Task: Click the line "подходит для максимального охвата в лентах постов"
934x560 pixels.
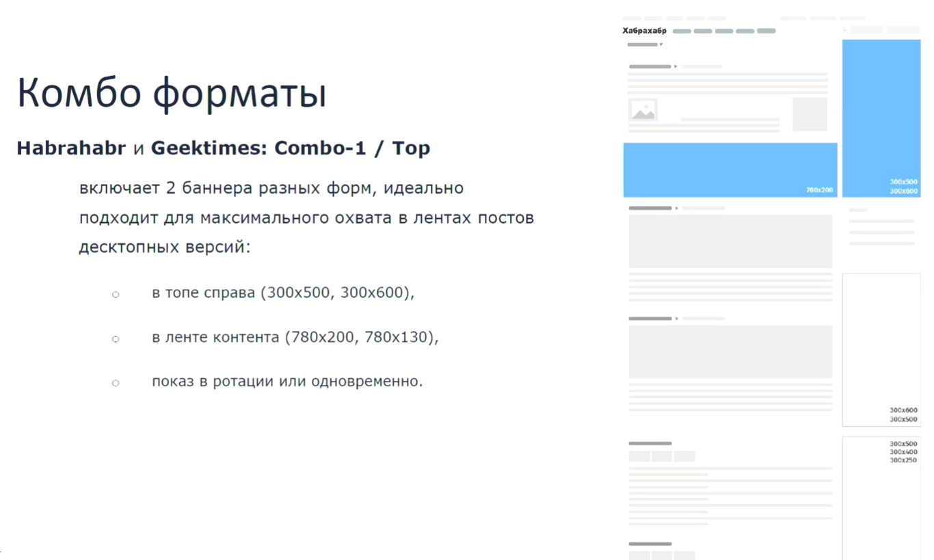Action: 306,218
